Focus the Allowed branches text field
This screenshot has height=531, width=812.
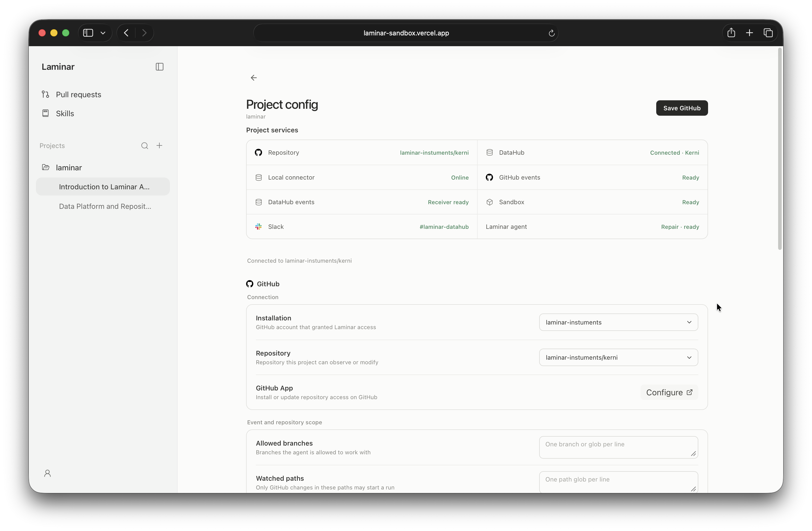click(618, 447)
